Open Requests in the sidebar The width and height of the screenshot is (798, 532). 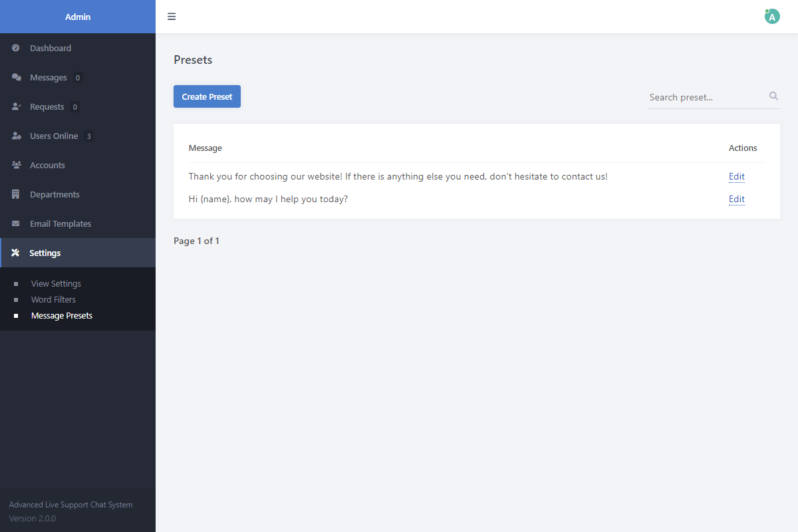pos(78,106)
